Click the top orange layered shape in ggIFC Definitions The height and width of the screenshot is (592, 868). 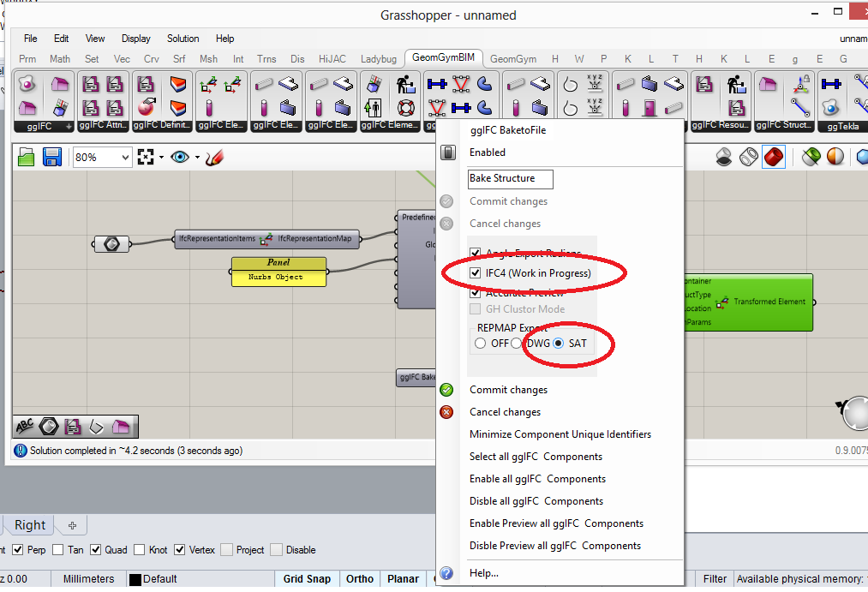coord(177,84)
